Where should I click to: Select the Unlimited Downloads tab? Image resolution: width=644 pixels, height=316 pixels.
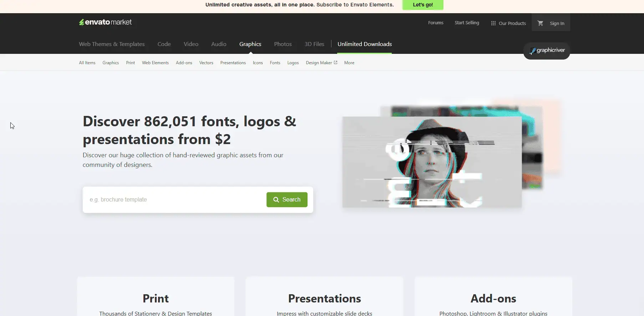(364, 44)
